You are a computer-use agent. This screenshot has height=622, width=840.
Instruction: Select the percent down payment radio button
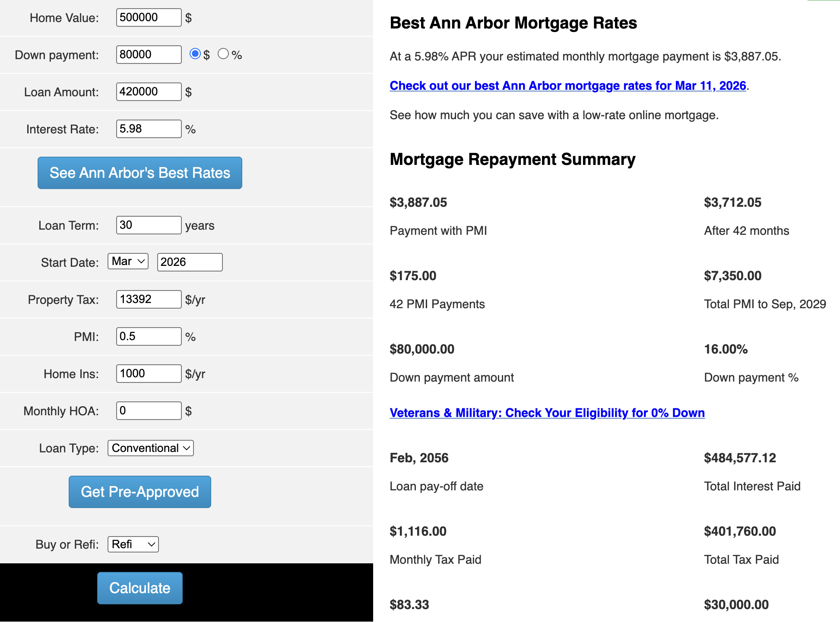[223, 54]
